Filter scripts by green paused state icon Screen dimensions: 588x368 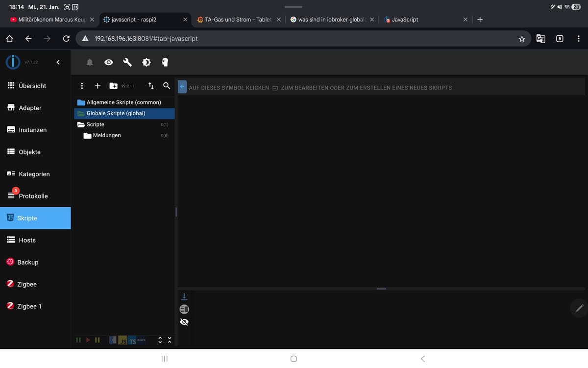78,340
